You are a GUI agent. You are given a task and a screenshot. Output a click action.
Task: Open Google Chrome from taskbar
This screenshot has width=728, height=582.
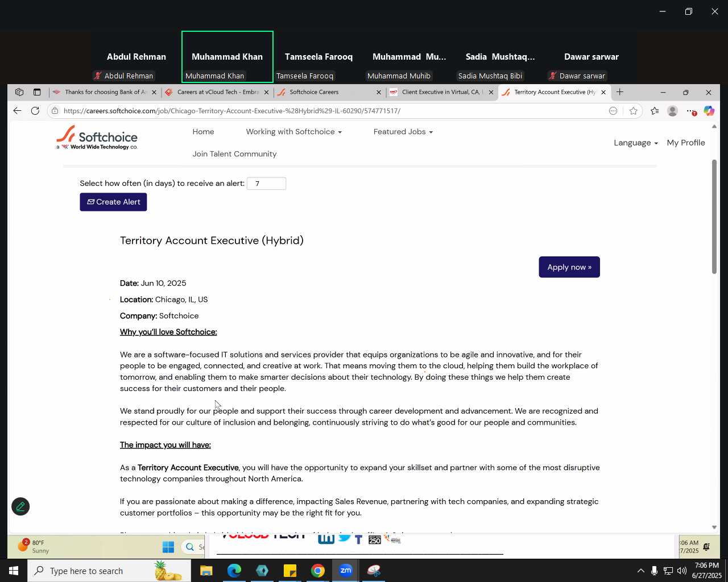(x=318, y=571)
